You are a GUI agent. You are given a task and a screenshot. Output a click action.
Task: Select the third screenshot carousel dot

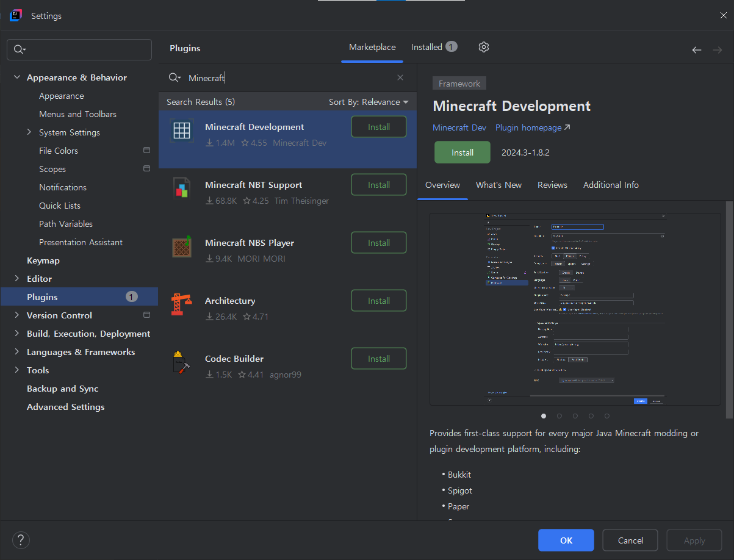(x=575, y=416)
